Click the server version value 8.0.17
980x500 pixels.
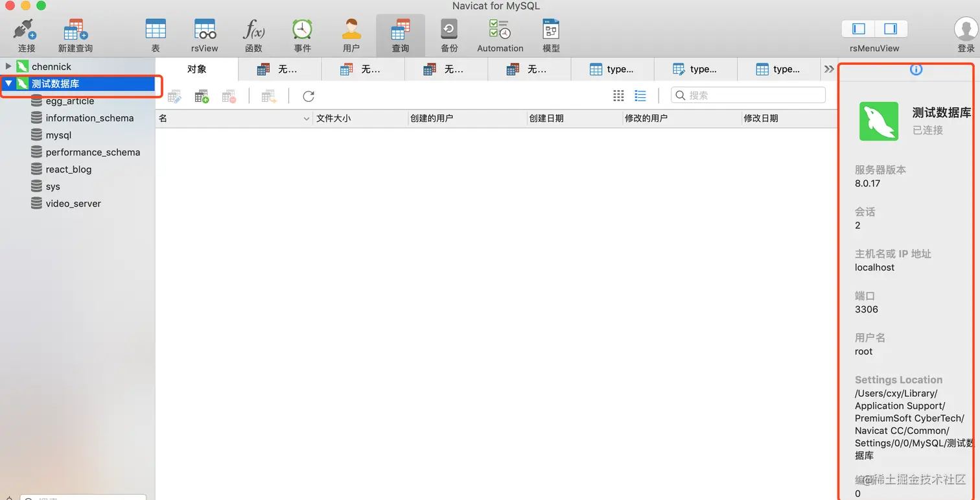(867, 184)
